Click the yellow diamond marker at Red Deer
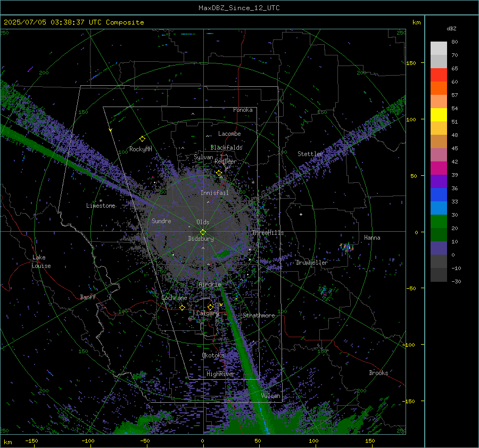 pyautogui.click(x=219, y=173)
